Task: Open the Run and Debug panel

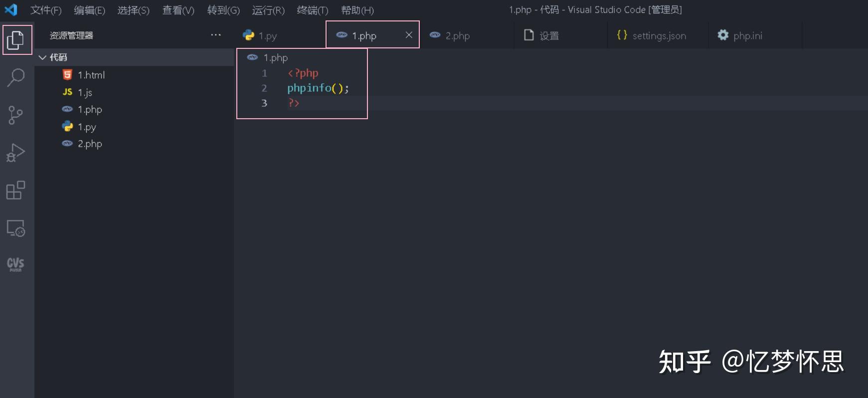Action: click(16, 153)
